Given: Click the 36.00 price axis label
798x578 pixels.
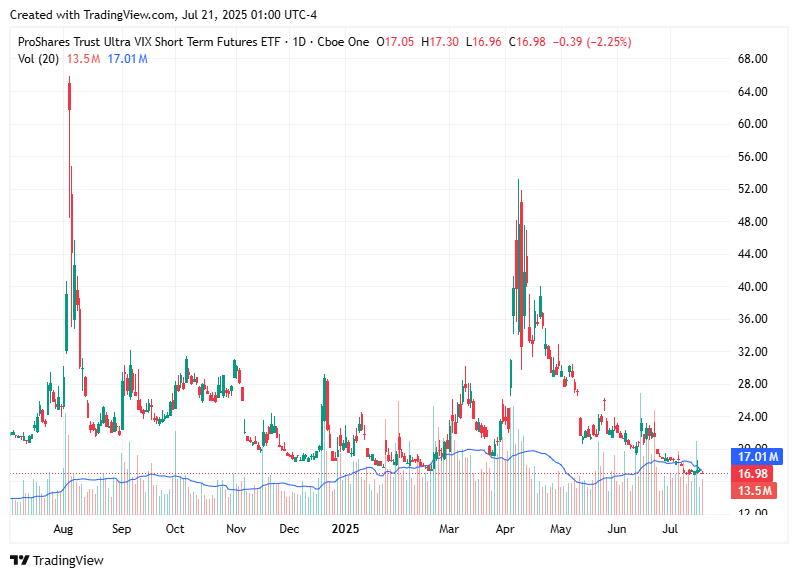Looking at the screenshot, I should [752, 319].
